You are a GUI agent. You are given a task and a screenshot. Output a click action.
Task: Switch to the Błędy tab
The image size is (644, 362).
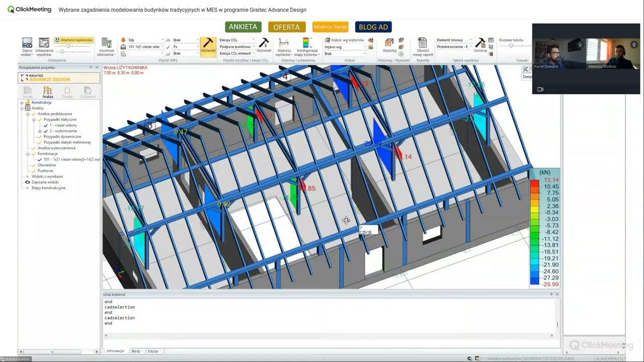coord(136,351)
